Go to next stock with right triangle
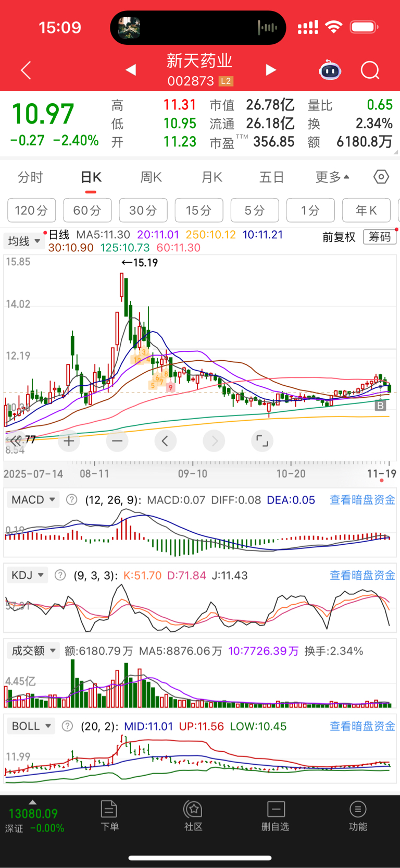400x868 pixels. (270, 69)
